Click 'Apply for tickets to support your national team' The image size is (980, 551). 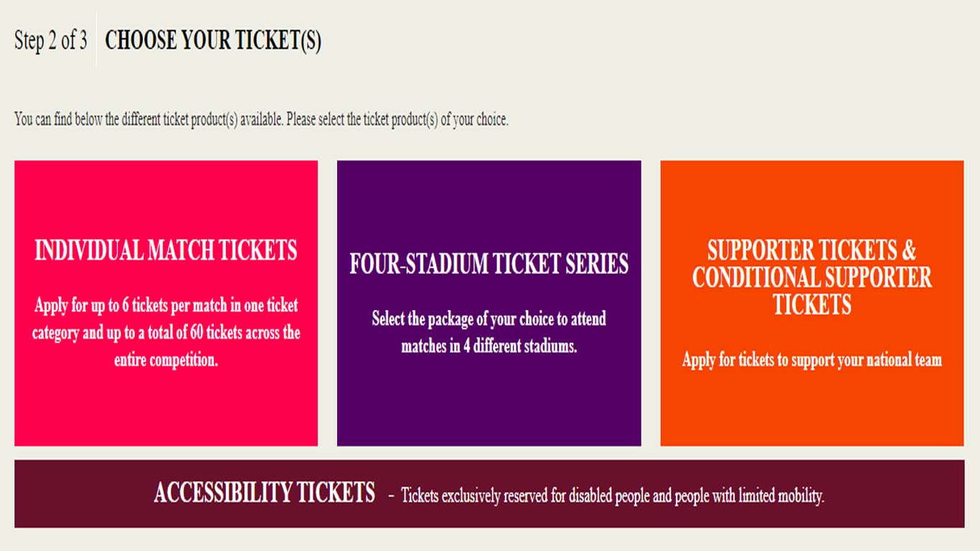pyautogui.click(x=811, y=360)
